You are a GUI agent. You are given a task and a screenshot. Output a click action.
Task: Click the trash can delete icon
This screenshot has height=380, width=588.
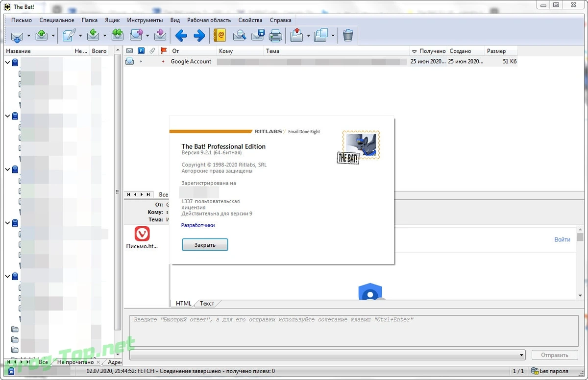[x=347, y=36]
